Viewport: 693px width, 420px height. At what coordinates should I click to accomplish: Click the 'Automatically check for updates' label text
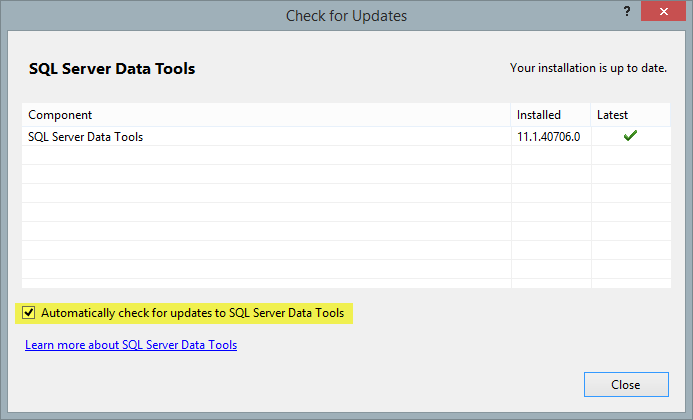coord(192,313)
